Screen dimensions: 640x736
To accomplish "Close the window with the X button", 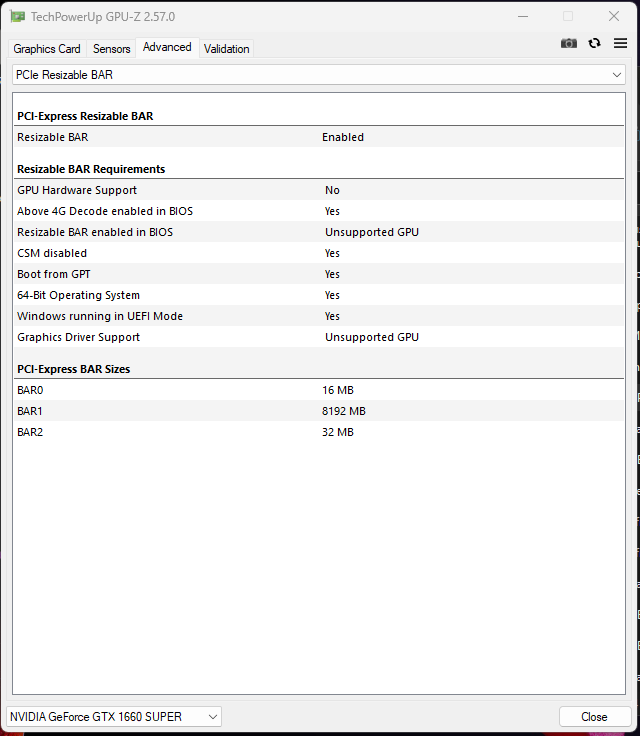I will click(x=614, y=16).
